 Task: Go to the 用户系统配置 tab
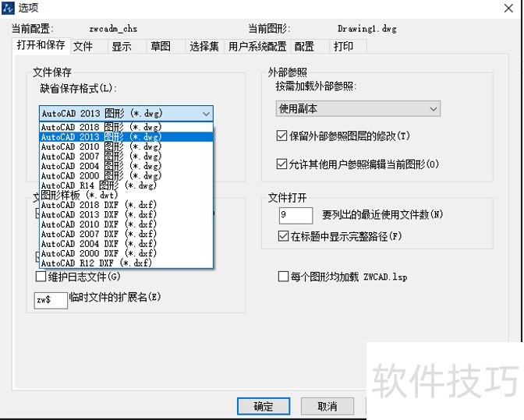tap(257, 47)
